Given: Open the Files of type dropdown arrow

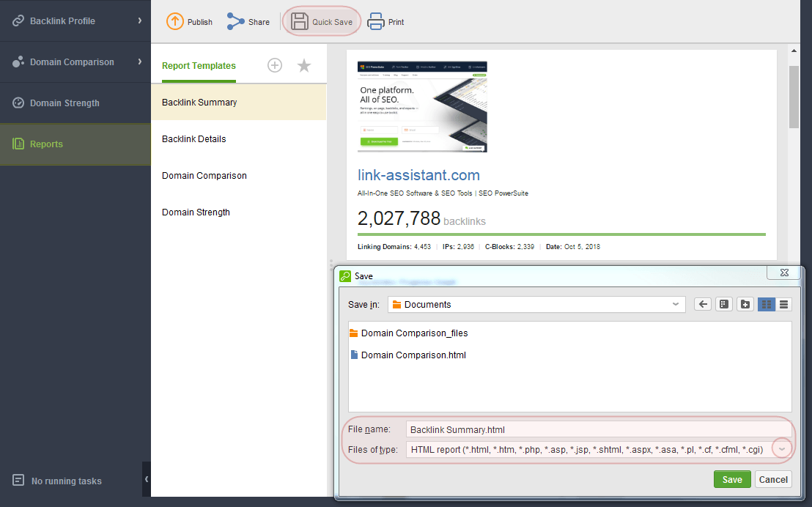Looking at the screenshot, I should click(782, 449).
